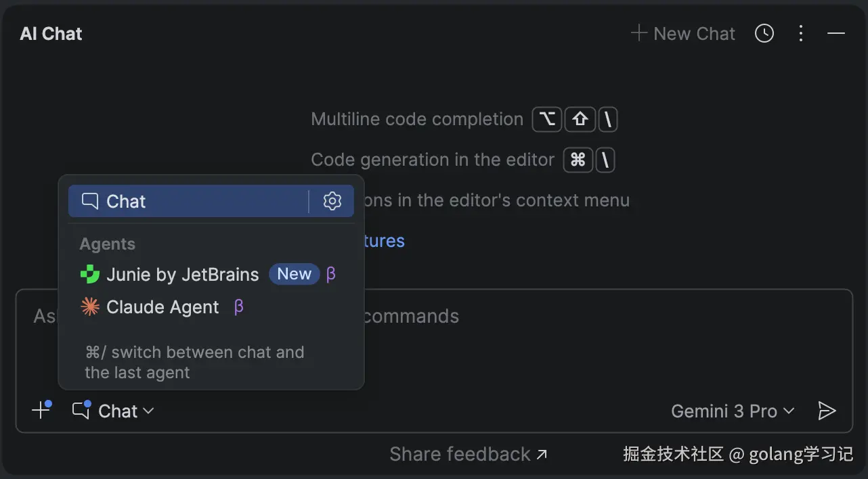The width and height of the screenshot is (868, 479).
Task: Select Chat in the mode popup
Action: [126, 202]
